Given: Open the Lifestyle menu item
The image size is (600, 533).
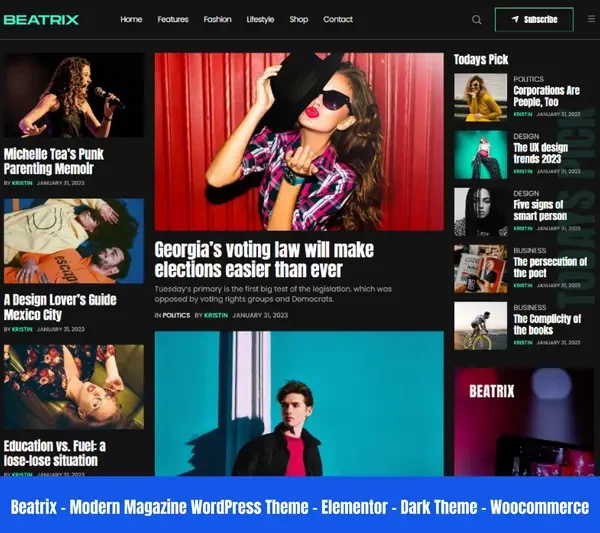Looking at the screenshot, I should tap(260, 19).
